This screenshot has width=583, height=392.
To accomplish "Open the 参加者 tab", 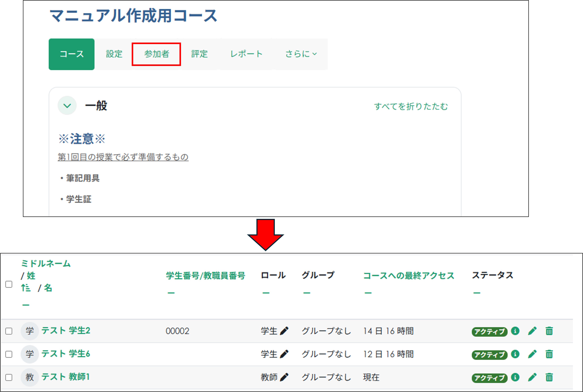I will 156,54.
